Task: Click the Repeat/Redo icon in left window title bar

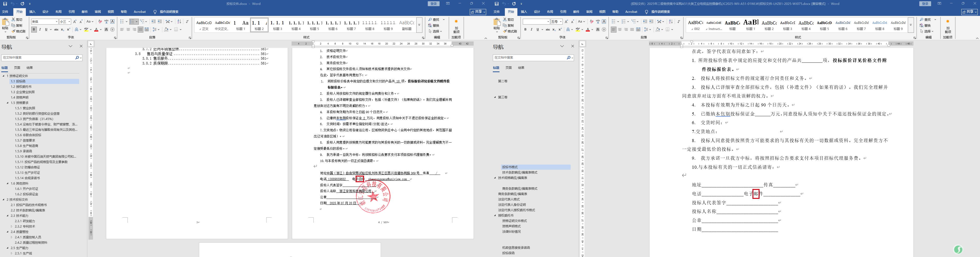Action: click(22, 4)
